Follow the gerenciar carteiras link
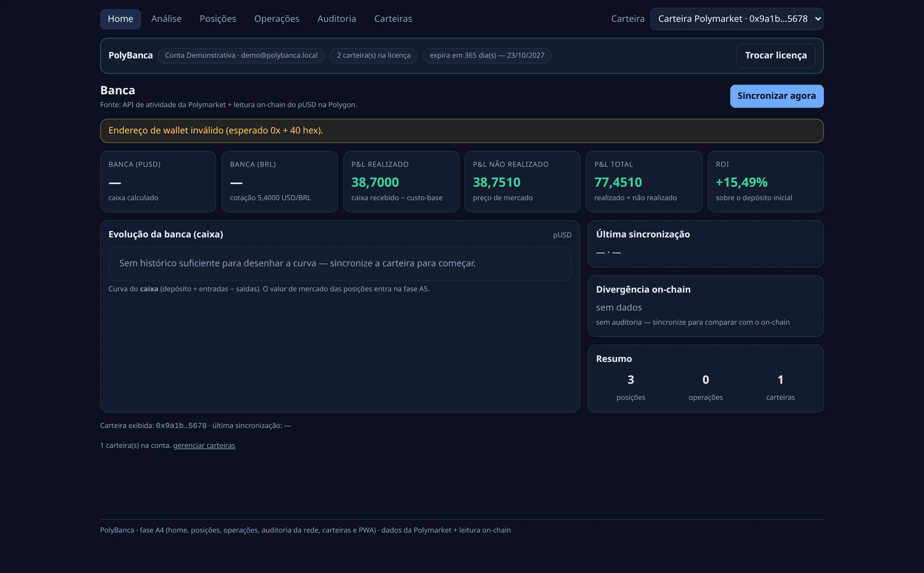 [204, 446]
